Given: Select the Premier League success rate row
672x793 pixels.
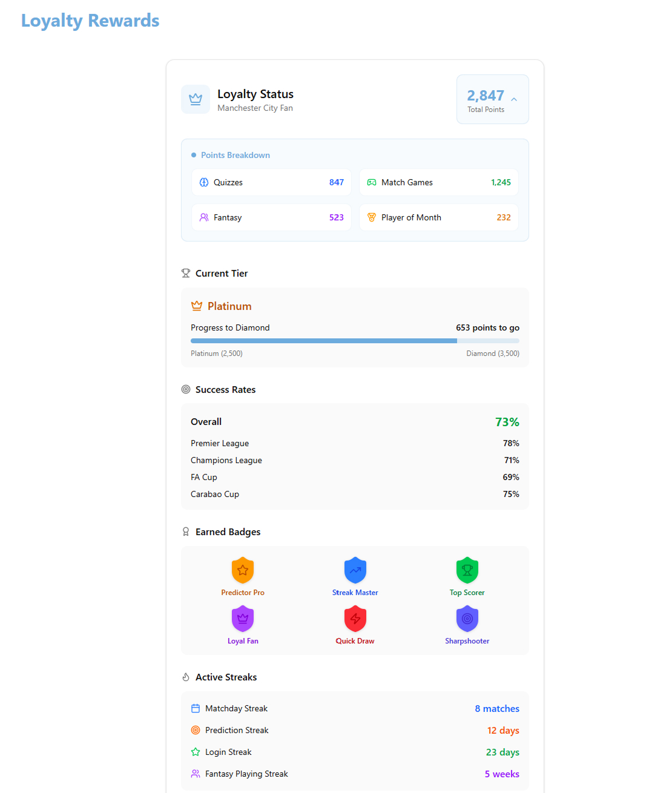Looking at the screenshot, I should click(x=355, y=443).
